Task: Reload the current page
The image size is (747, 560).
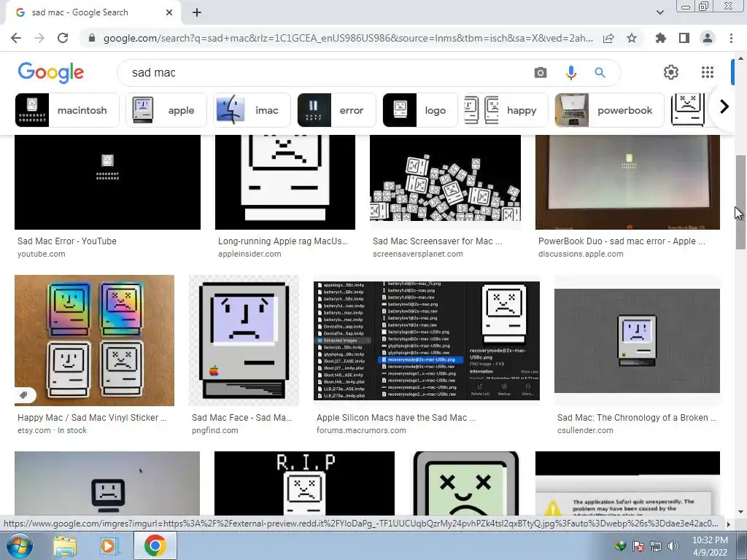Action: click(63, 38)
